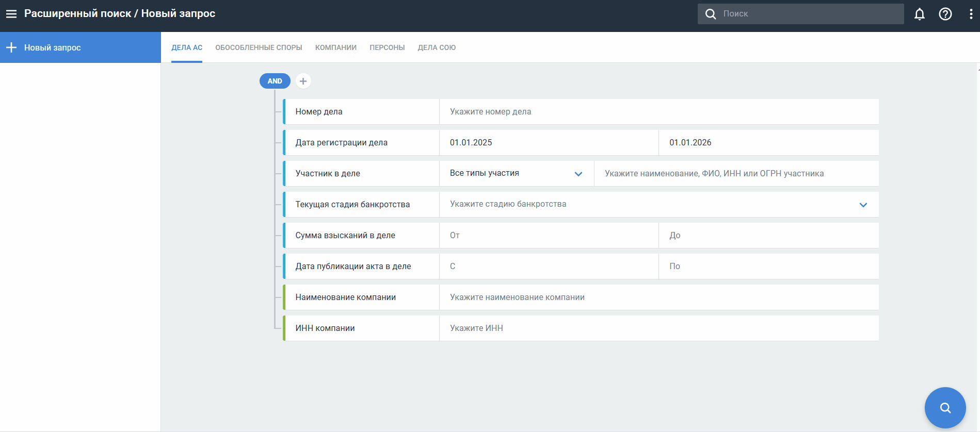Click the magnifier icon in top search bar
Viewport: 980px width, 432px height.
pyautogui.click(x=711, y=14)
